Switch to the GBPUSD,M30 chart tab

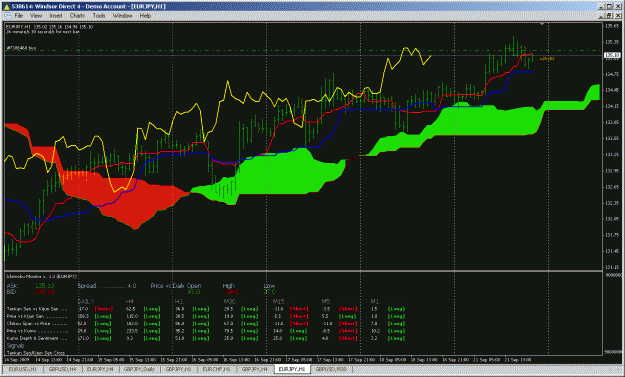click(x=331, y=369)
